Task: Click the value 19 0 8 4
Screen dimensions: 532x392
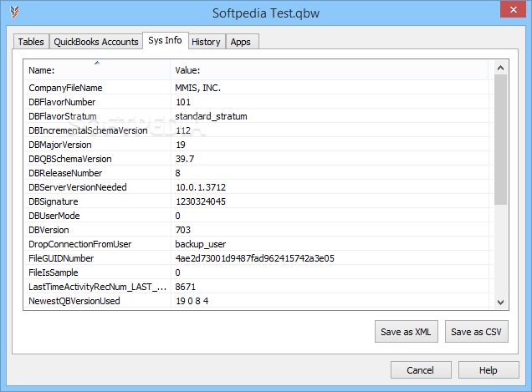Action: (x=192, y=301)
